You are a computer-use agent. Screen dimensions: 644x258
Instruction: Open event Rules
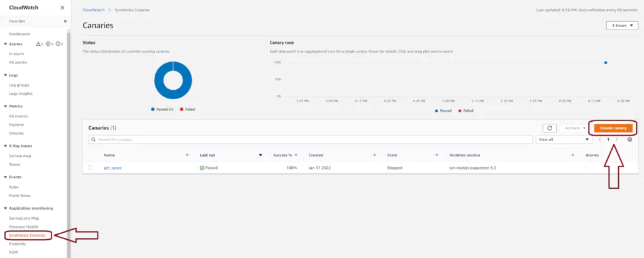tap(14, 187)
